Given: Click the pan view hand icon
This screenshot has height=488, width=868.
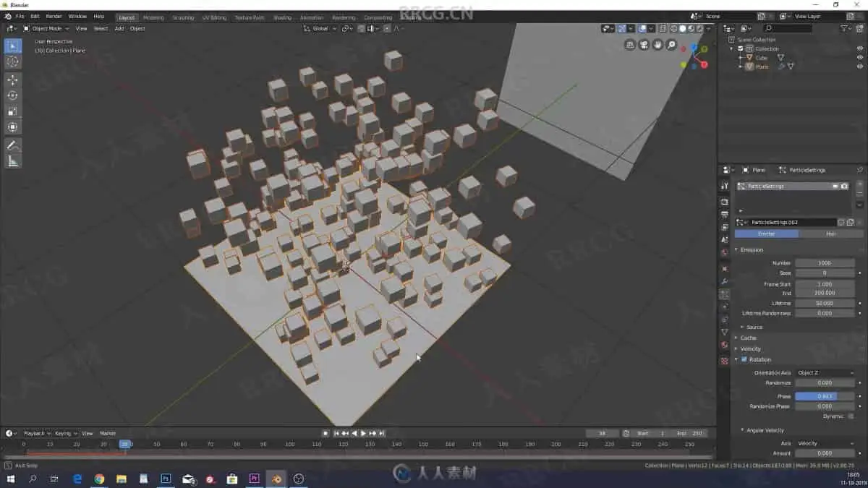Looking at the screenshot, I should click(x=658, y=45).
